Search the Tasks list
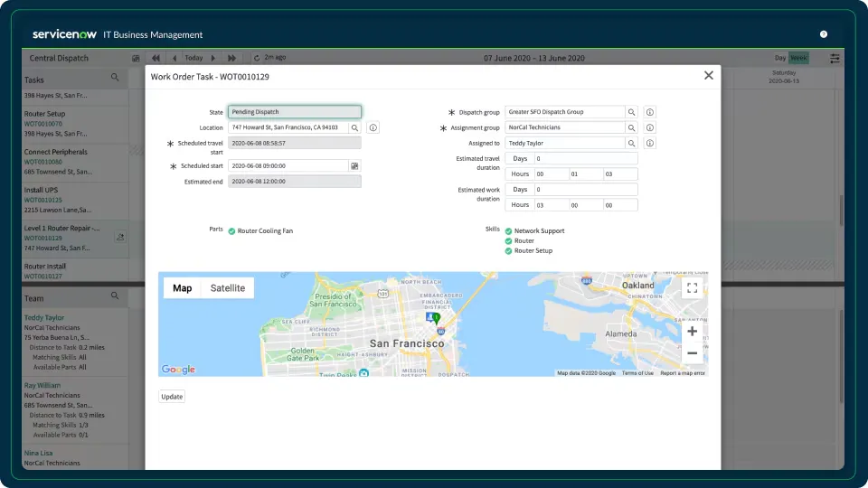The width and height of the screenshot is (868, 488). pyautogui.click(x=115, y=78)
